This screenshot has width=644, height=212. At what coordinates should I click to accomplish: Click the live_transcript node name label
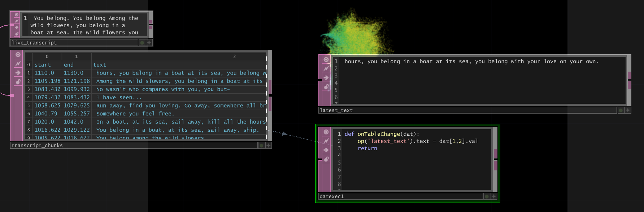pyautogui.click(x=34, y=43)
